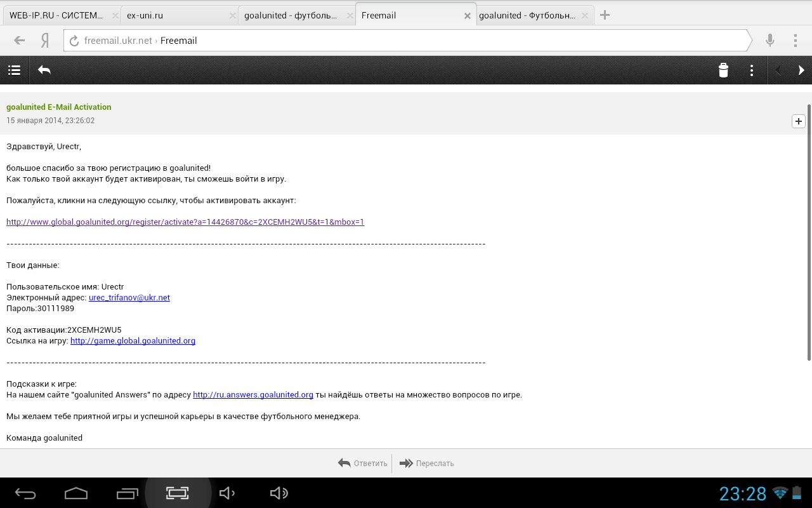
Task: Raise volume with the volume up icon
Action: [279, 493]
